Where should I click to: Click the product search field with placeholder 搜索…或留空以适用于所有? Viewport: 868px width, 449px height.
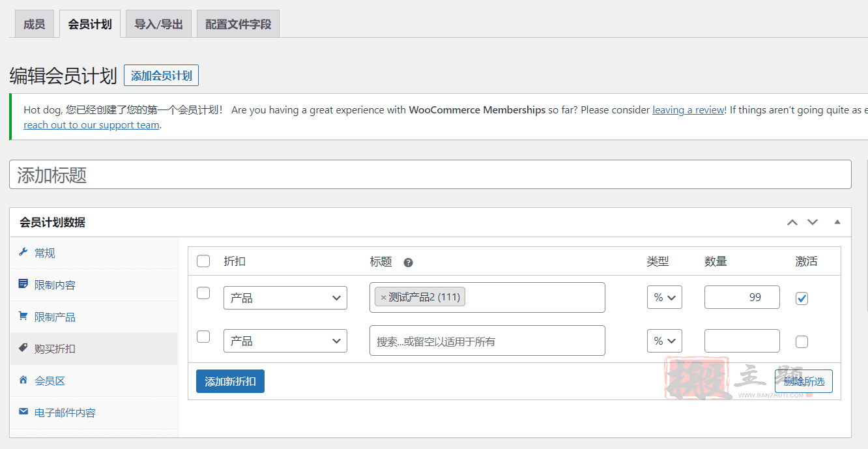click(487, 341)
